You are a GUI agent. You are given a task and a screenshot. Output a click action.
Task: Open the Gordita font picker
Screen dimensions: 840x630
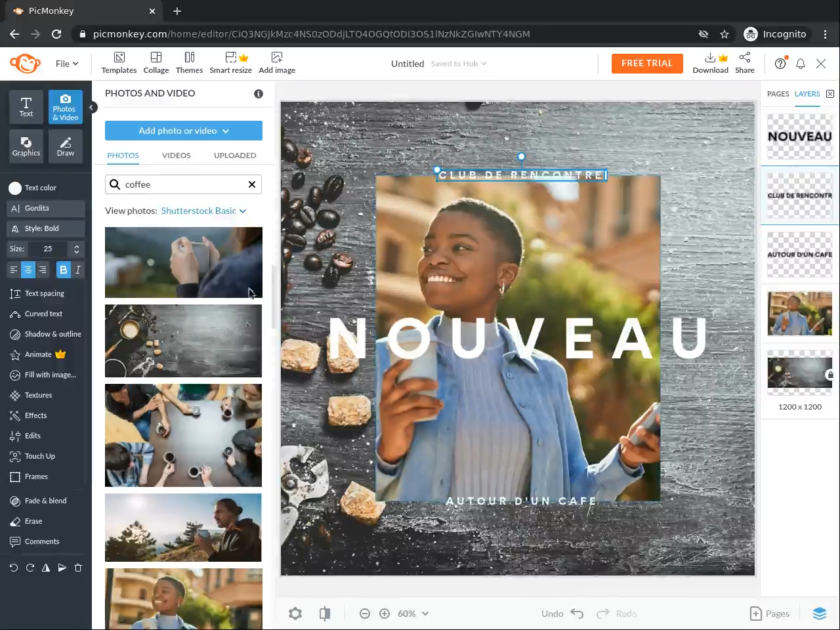point(46,208)
